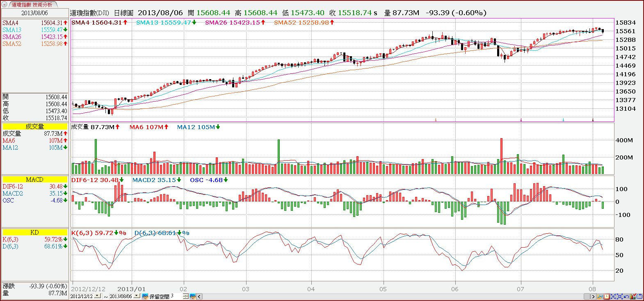
Task: Click the 開 15608.44 row in left panel
Action: click(x=34, y=97)
